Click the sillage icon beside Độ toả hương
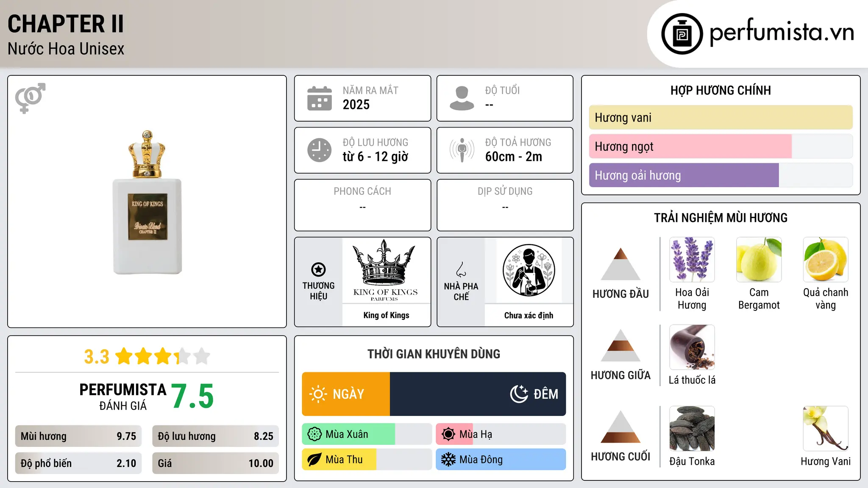 click(462, 150)
